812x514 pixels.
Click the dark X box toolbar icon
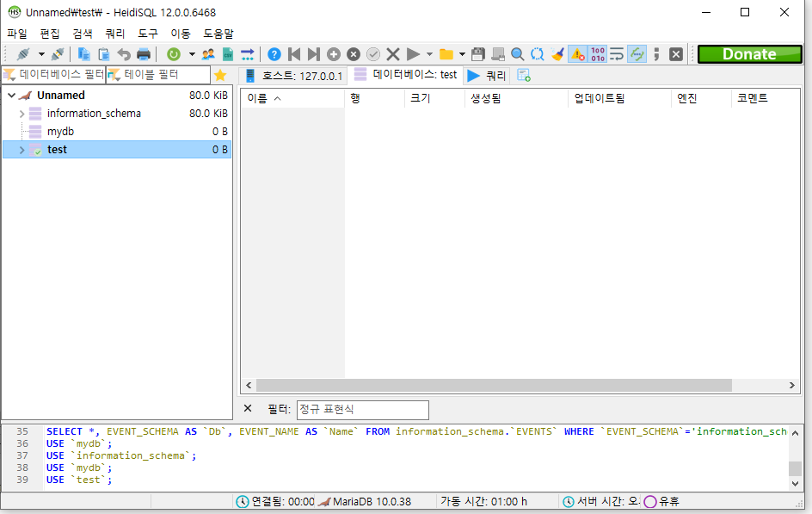pos(676,54)
